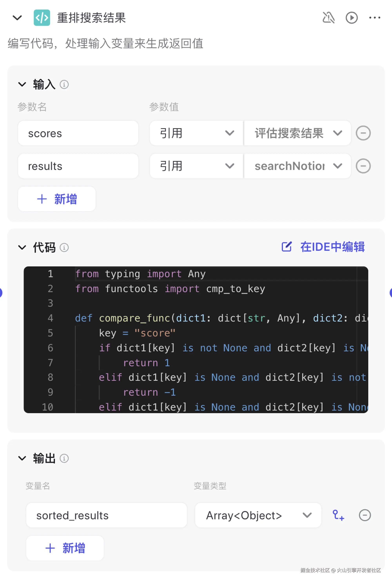The image size is (392, 584).
Task: Click the sorted_results variable name field
Action: (106, 515)
